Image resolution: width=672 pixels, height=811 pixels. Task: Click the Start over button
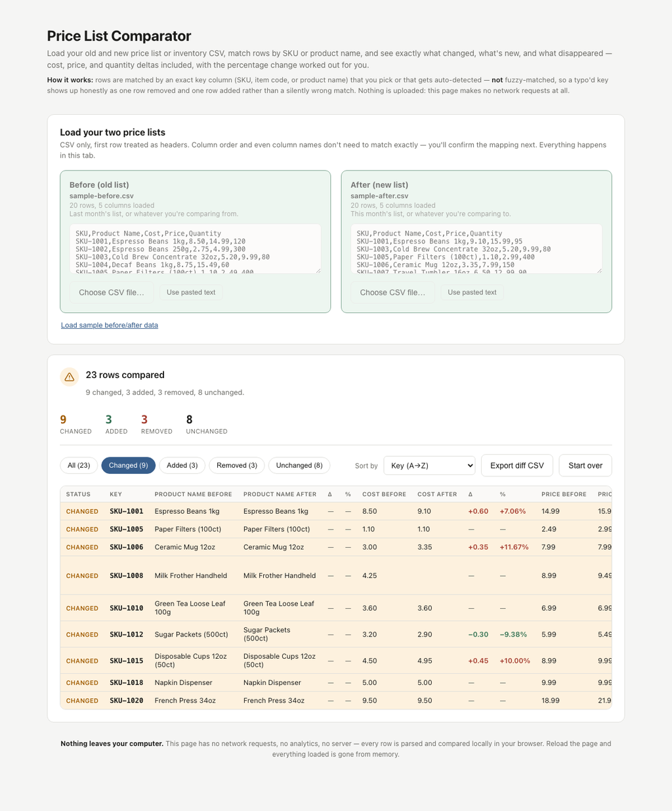[x=585, y=465]
